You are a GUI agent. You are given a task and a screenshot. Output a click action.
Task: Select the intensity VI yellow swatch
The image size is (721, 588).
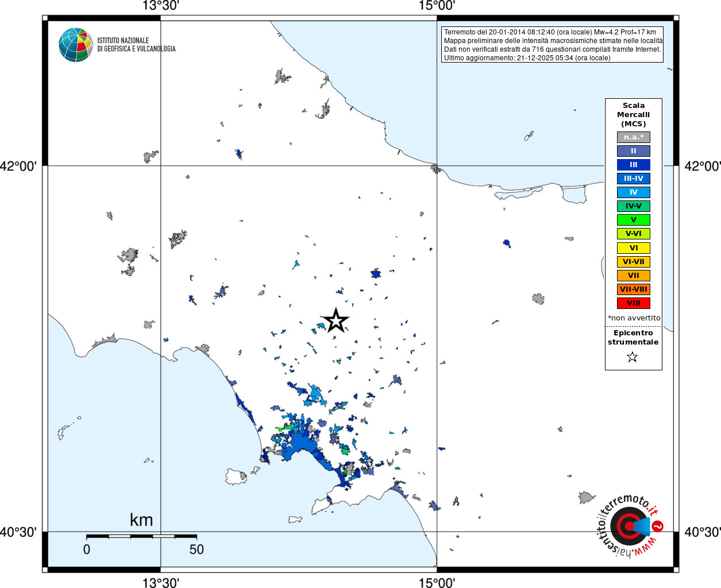click(x=634, y=248)
